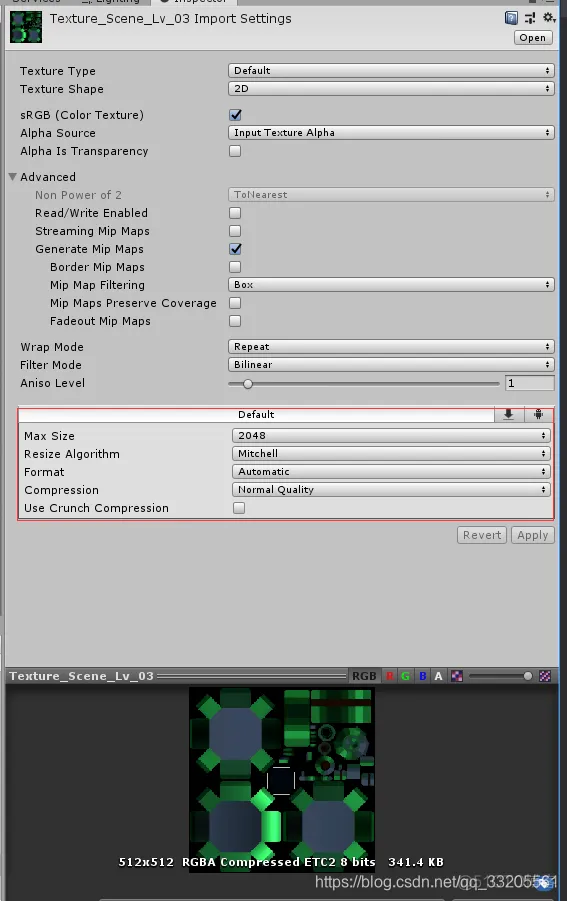This screenshot has width=567, height=901.
Task: Open the Alpha Source dropdown
Action: pyautogui.click(x=391, y=133)
